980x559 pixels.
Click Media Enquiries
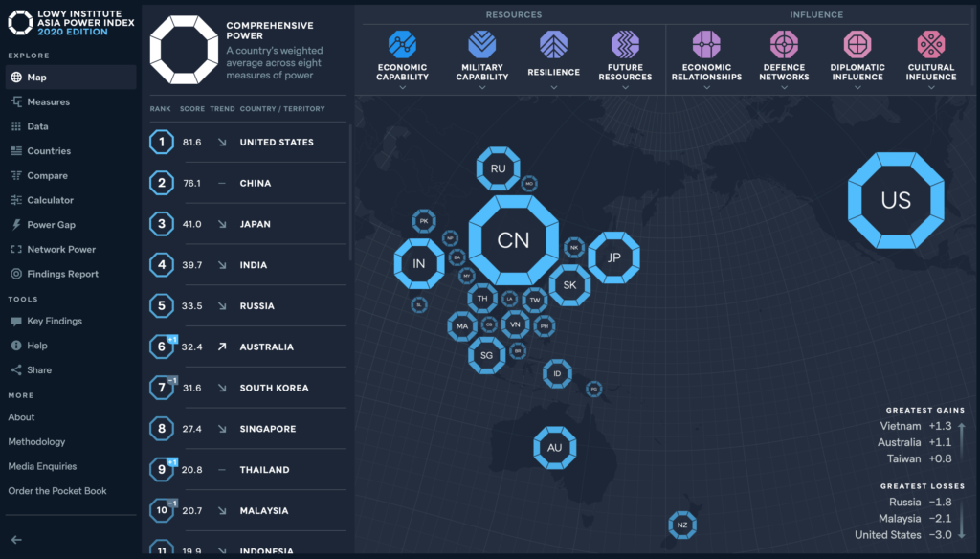[42, 466]
